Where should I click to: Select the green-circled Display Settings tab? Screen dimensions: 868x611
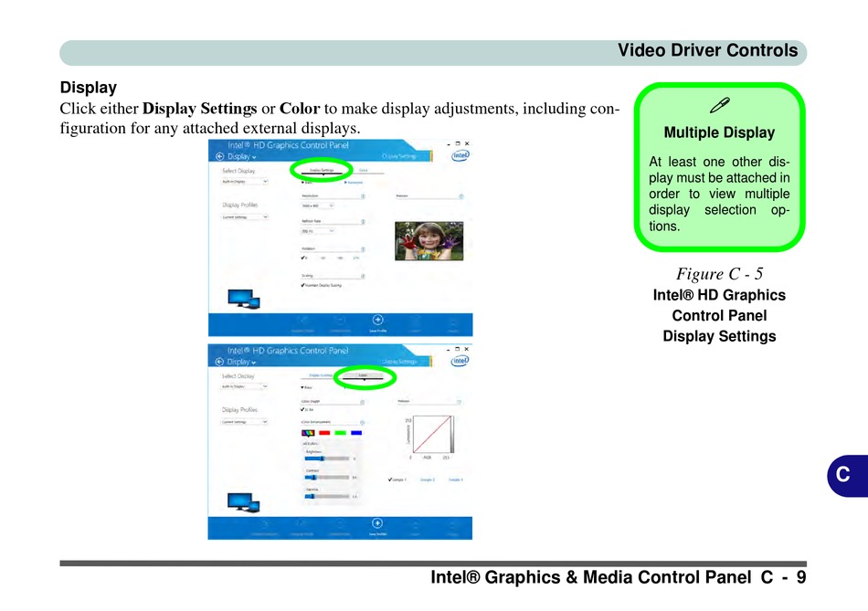point(322,170)
